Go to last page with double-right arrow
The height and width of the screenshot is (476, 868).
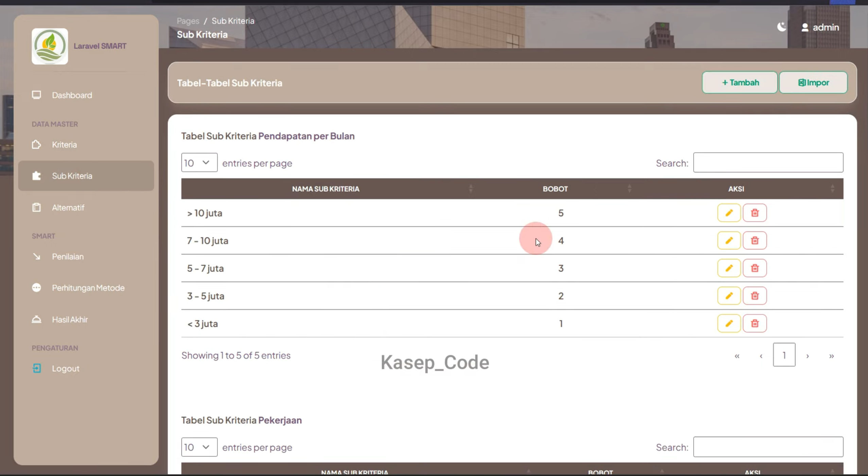click(831, 355)
